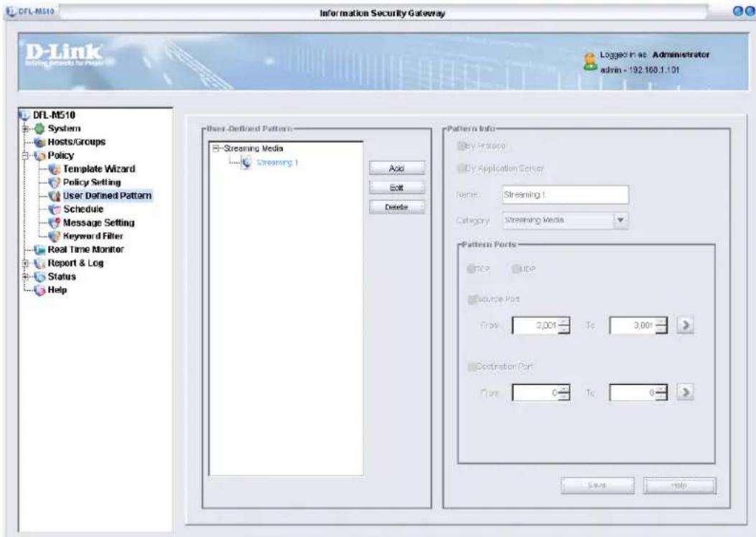
Task: Click the Message Setting icon
Action: pos(55,223)
